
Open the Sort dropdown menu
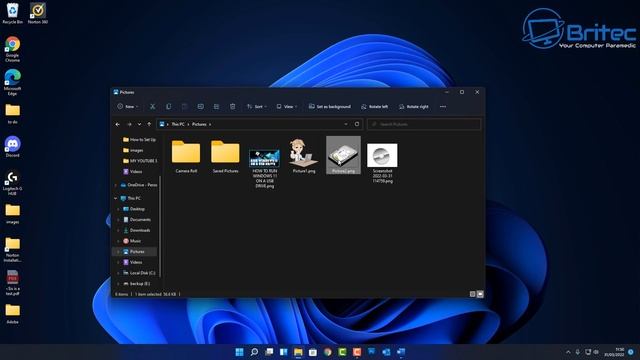pos(257,107)
